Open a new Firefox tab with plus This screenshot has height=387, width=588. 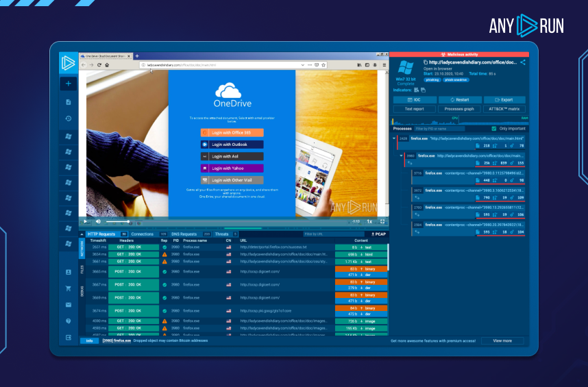coord(137,55)
